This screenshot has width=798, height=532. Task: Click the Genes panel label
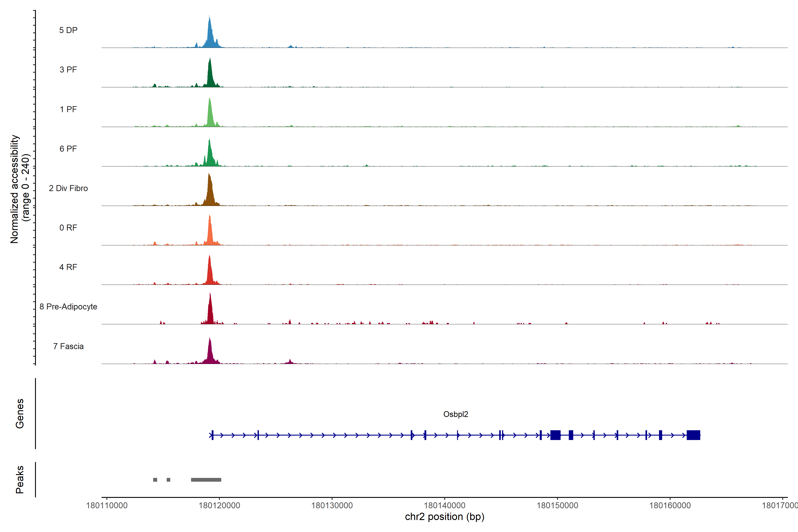pyautogui.click(x=20, y=414)
